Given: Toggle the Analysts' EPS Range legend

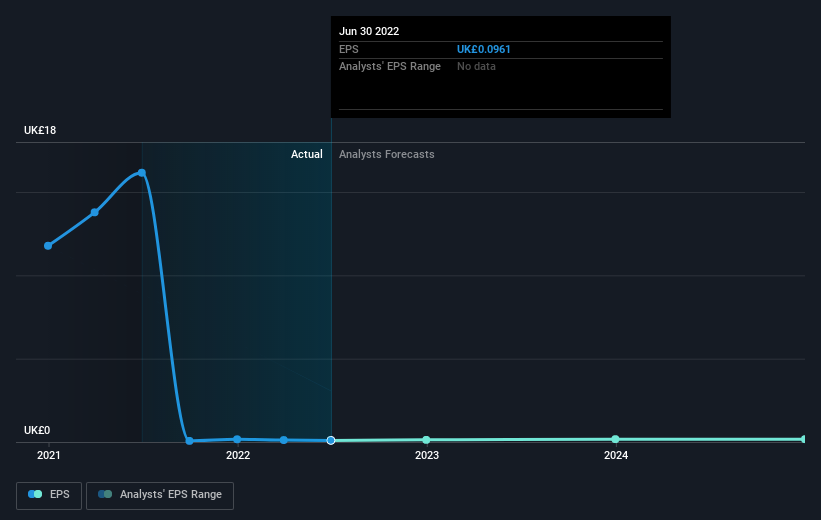Looking at the screenshot, I should point(160,495).
